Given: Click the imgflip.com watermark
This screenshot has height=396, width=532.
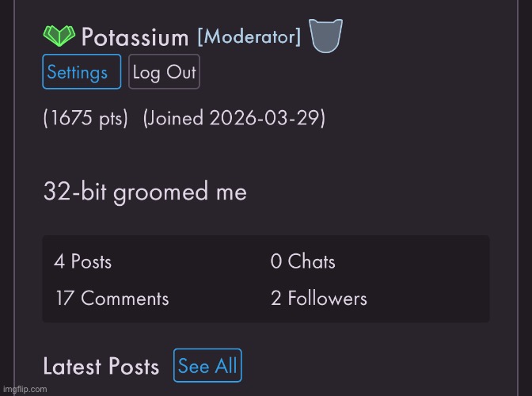Looking at the screenshot, I should click(x=25, y=389).
